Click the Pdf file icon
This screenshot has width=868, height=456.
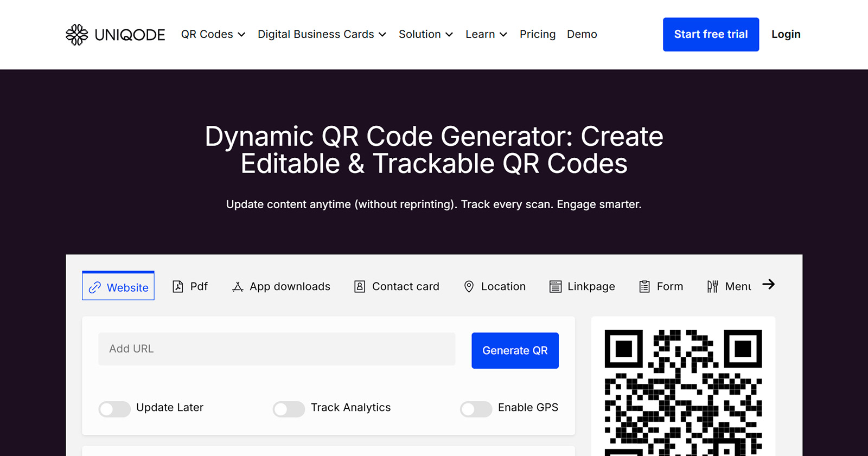tap(177, 287)
